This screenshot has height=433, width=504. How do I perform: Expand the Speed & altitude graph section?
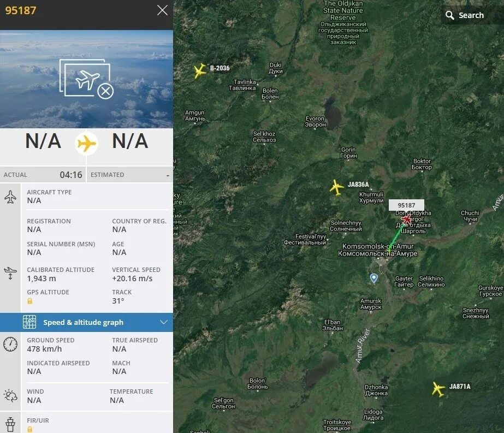coord(86,322)
